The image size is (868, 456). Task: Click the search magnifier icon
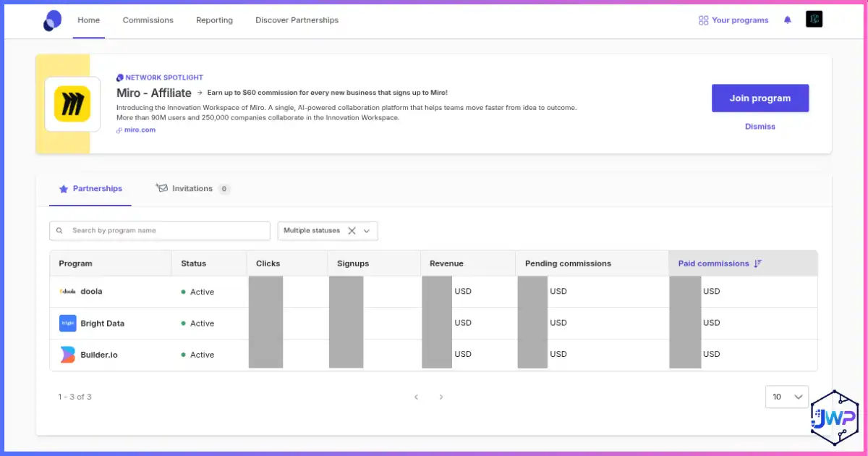(59, 231)
